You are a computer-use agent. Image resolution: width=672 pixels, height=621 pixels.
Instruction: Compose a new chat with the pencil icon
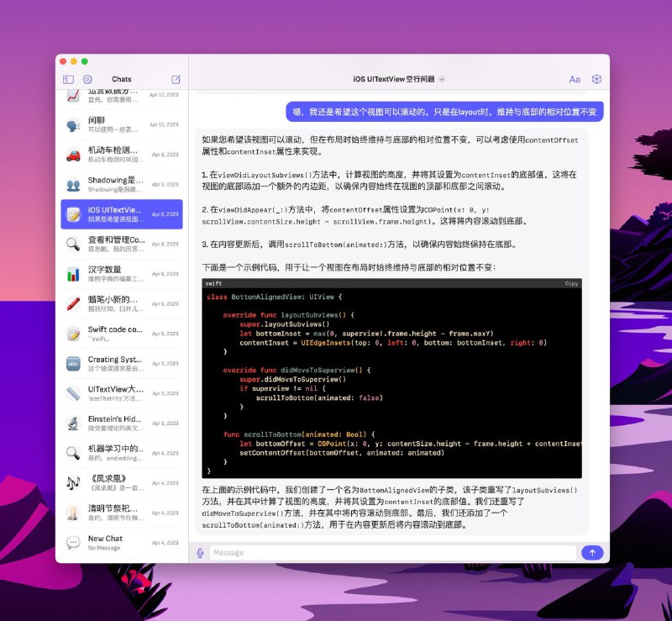click(x=176, y=78)
